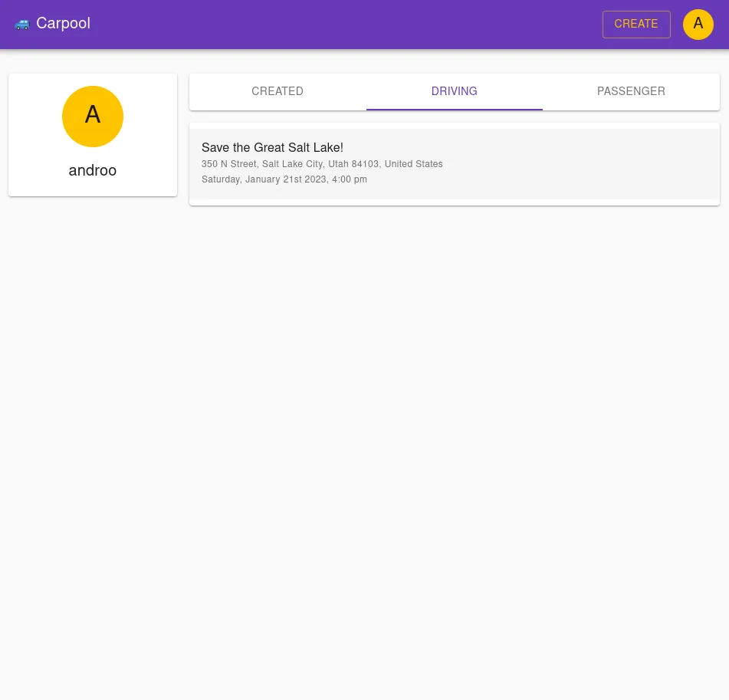
Task: Open the user avatar menu in header
Action: click(x=698, y=25)
